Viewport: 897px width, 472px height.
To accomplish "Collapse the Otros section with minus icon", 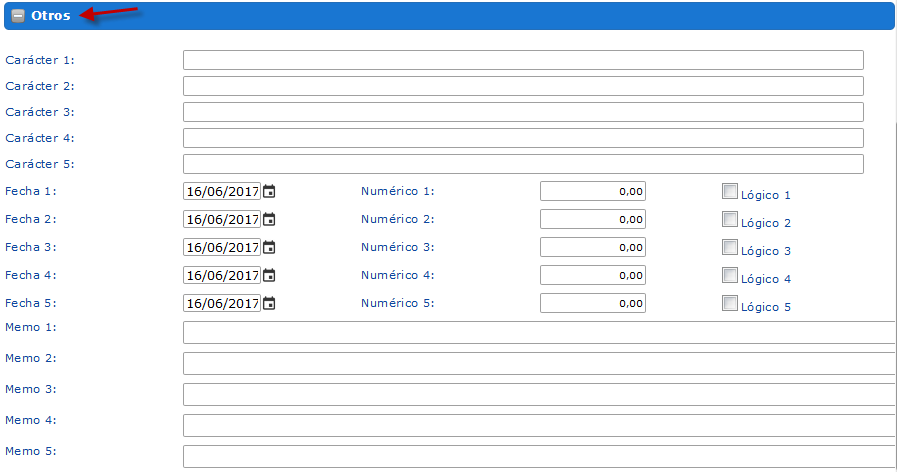I will coord(18,16).
